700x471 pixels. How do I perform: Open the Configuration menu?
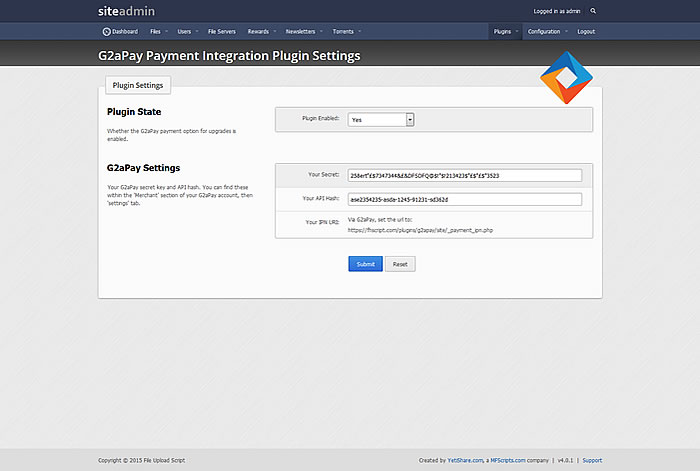click(547, 32)
